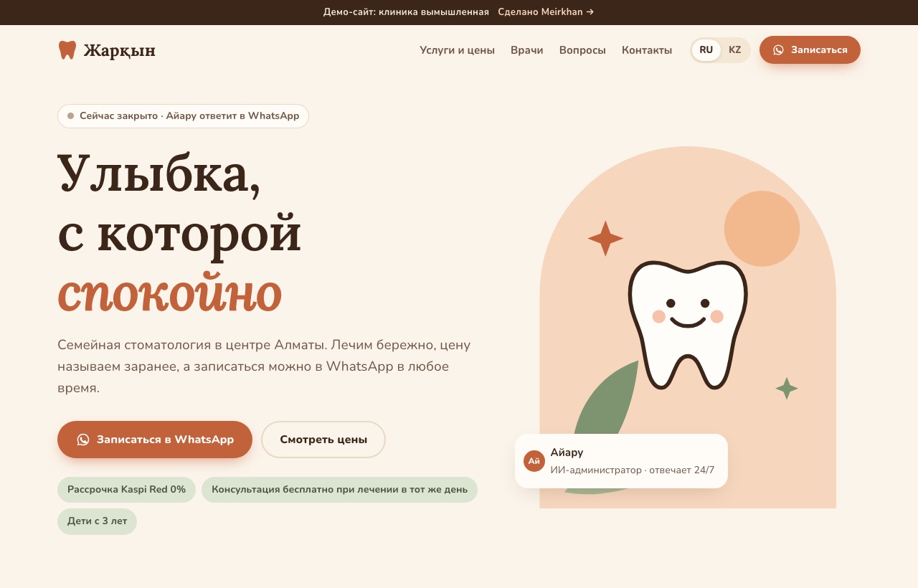The width and height of the screenshot is (918, 588).
Task: Click the Айару name on the administrator card
Action: point(567,452)
